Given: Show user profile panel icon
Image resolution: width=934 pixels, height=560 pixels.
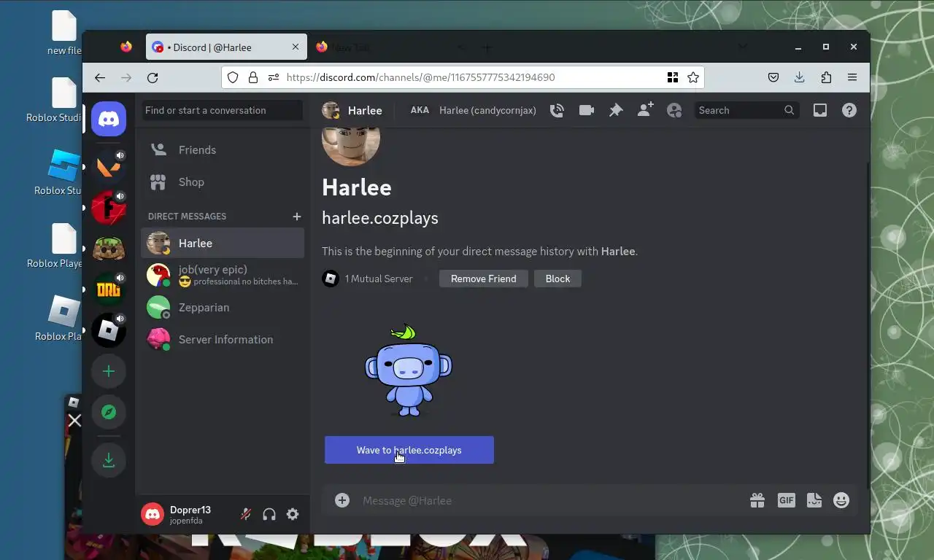Looking at the screenshot, I should (674, 110).
